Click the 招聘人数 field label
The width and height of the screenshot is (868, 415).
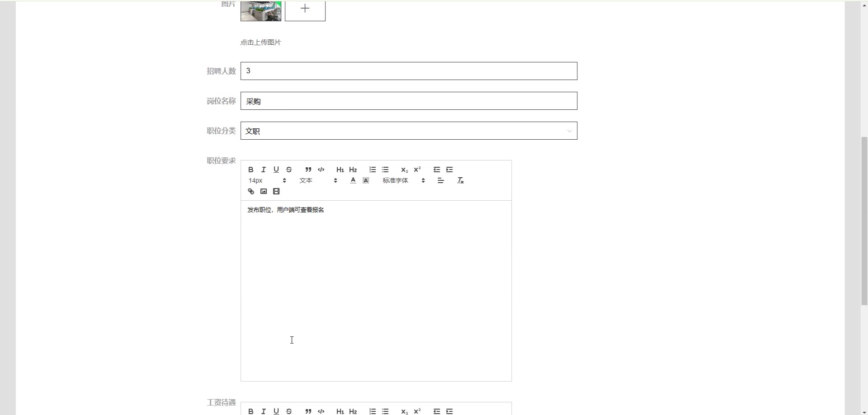click(x=221, y=71)
